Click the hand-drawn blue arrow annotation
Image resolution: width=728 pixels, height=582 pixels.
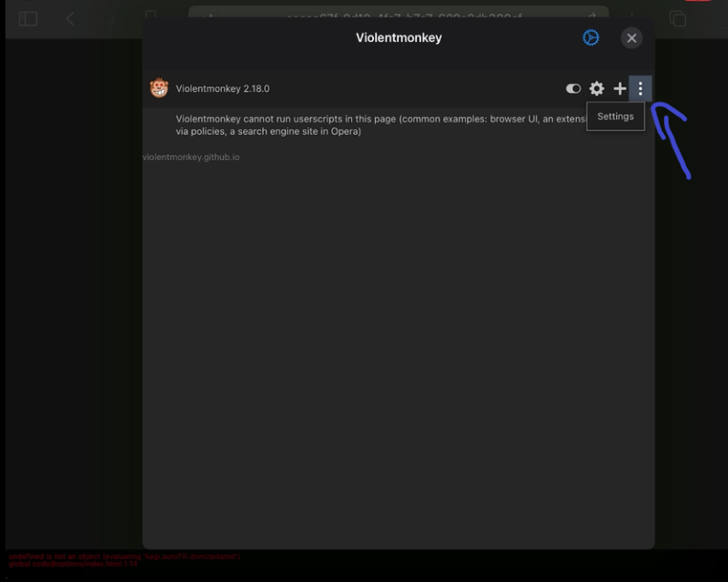674,139
